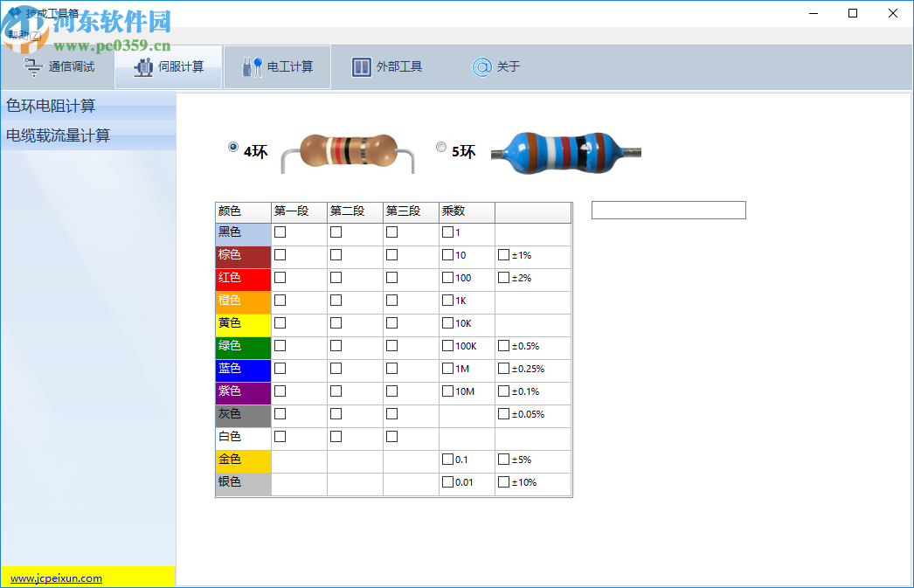Select 色环电阻计算 in the sidebar
The width and height of the screenshot is (914, 588).
pos(50,106)
